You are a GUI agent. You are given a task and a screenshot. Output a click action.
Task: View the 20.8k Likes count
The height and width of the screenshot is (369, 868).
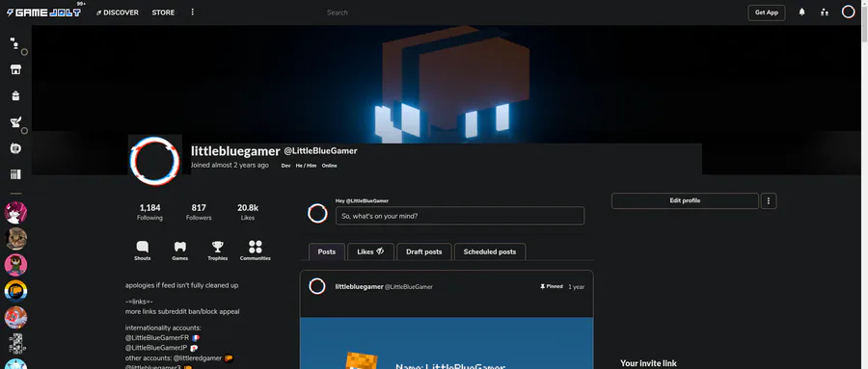coord(248,212)
